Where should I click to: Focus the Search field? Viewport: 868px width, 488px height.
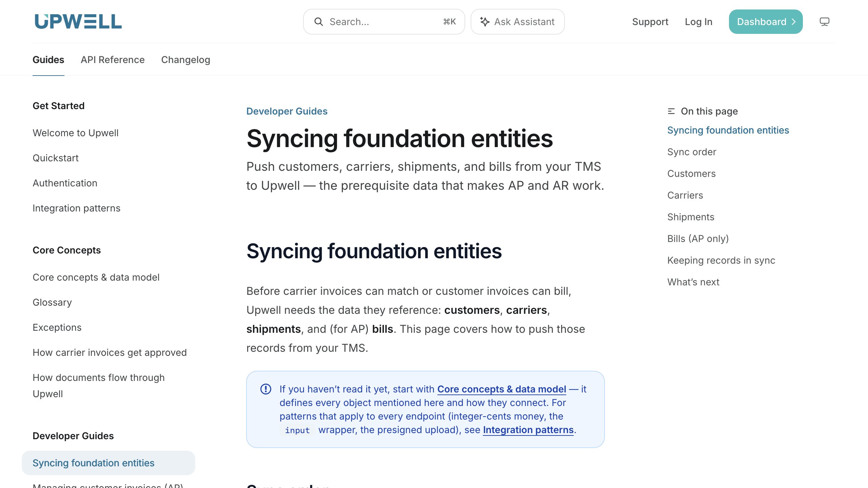pos(384,22)
